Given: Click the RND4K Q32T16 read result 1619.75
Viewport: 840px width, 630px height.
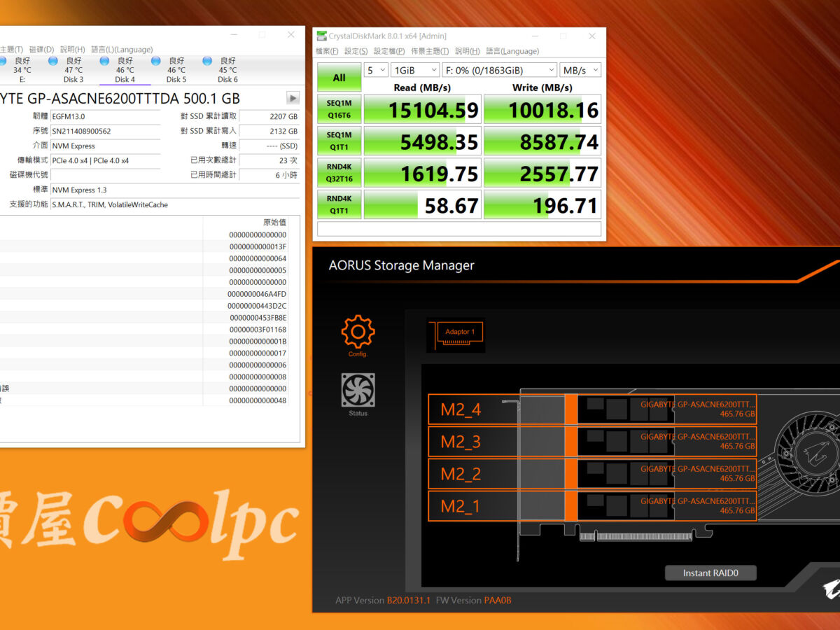Looking at the screenshot, I should [x=423, y=173].
